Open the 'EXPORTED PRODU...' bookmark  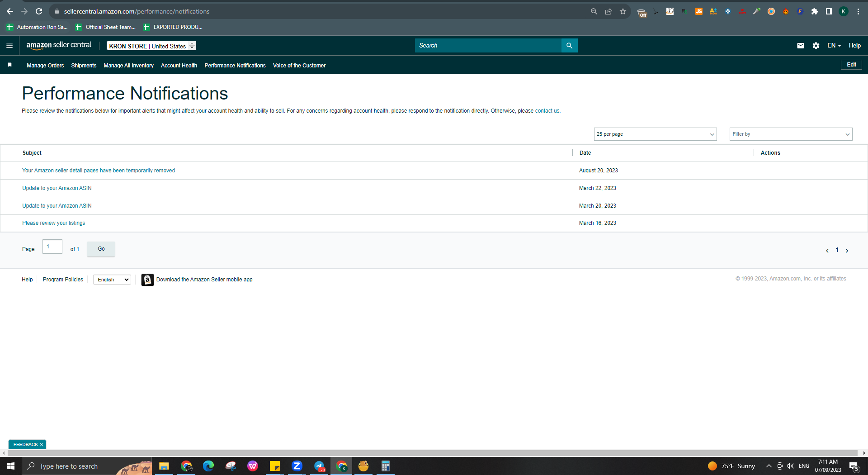click(x=173, y=27)
